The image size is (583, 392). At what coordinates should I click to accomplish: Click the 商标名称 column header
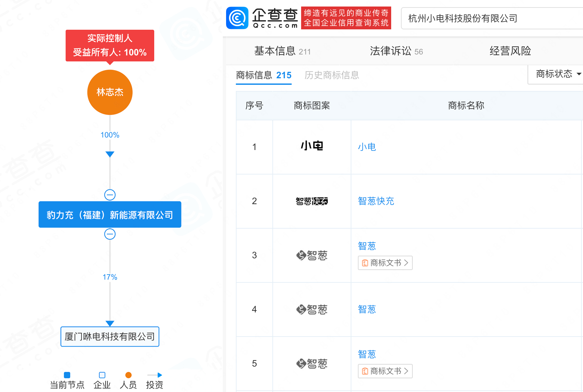(x=466, y=106)
